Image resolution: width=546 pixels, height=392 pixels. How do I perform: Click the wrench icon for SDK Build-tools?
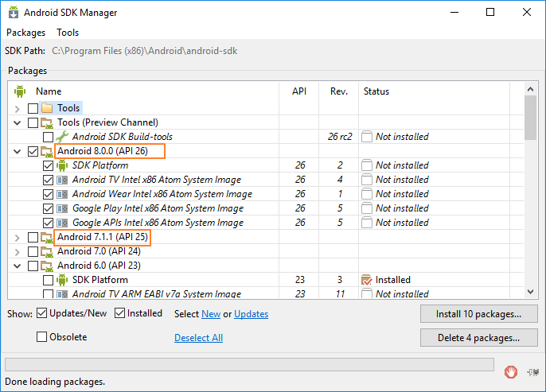[62, 137]
